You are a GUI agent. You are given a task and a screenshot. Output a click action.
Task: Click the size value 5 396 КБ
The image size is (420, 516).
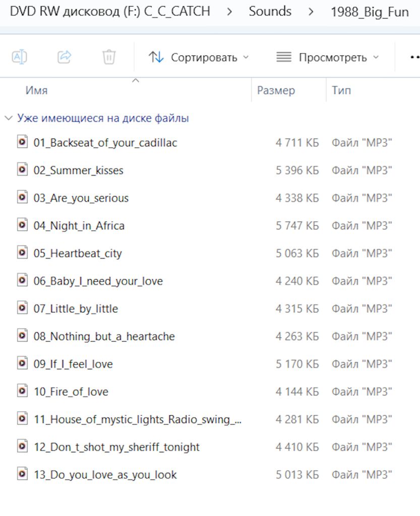(x=297, y=170)
